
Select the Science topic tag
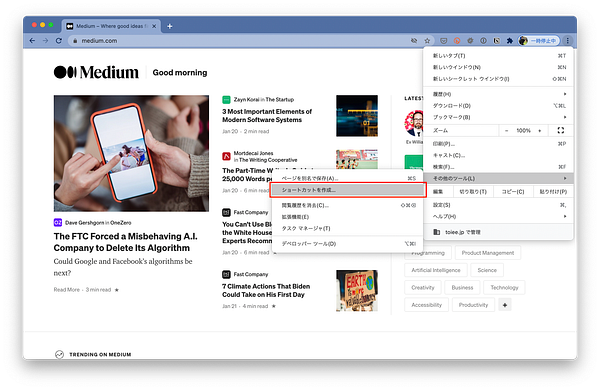coord(487,270)
